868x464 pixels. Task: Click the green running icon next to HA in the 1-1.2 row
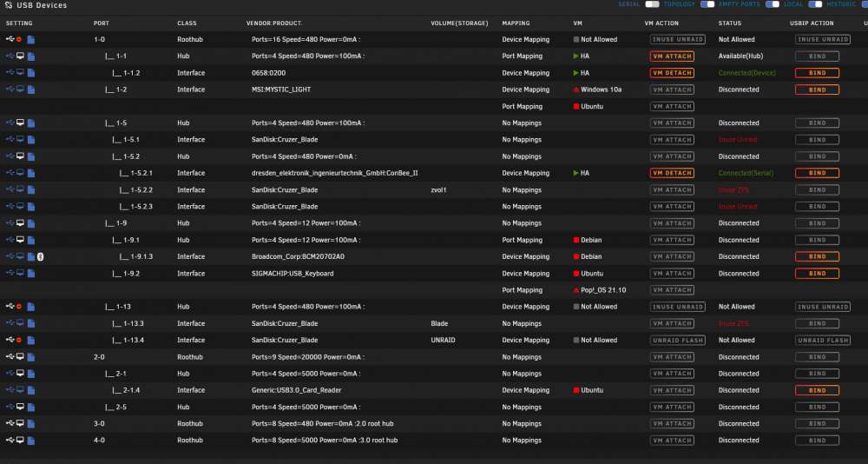tap(575, 73)
